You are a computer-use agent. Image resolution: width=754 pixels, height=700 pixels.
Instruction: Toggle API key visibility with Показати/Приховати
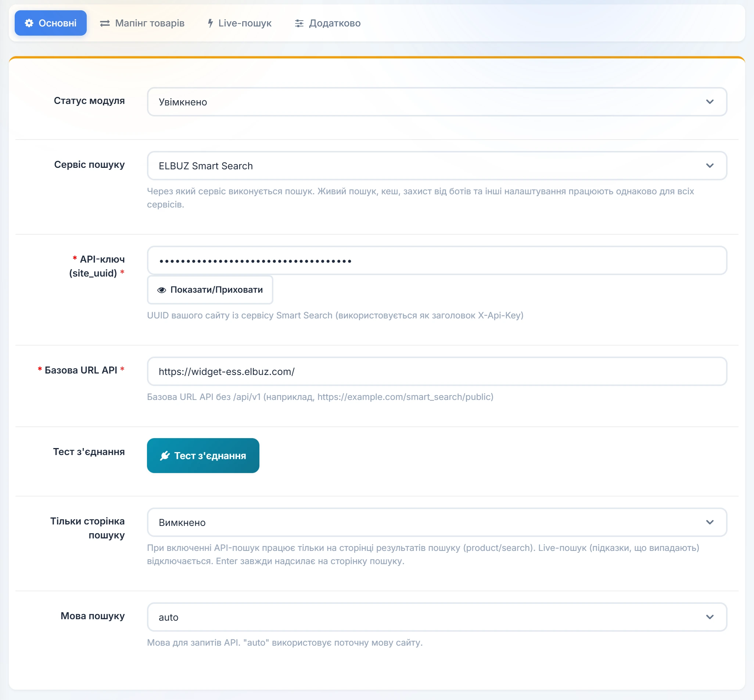209,290
